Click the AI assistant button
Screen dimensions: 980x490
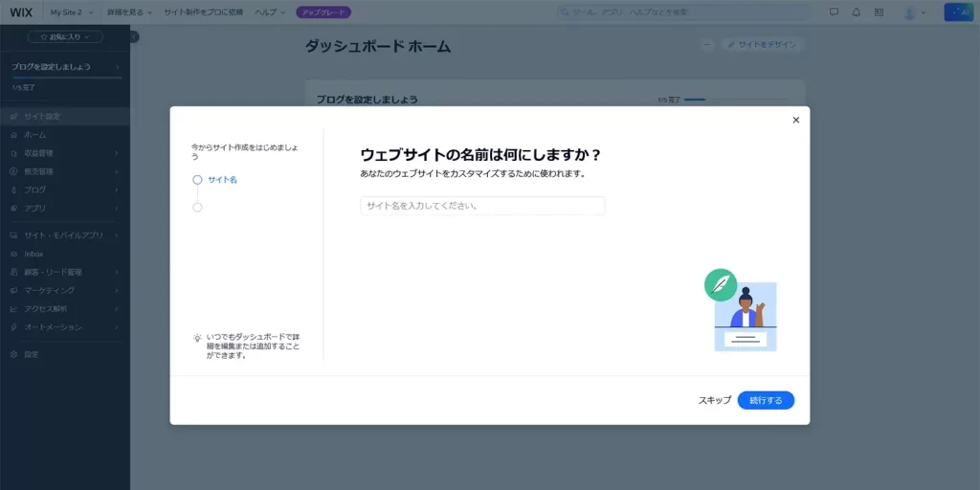957,12
